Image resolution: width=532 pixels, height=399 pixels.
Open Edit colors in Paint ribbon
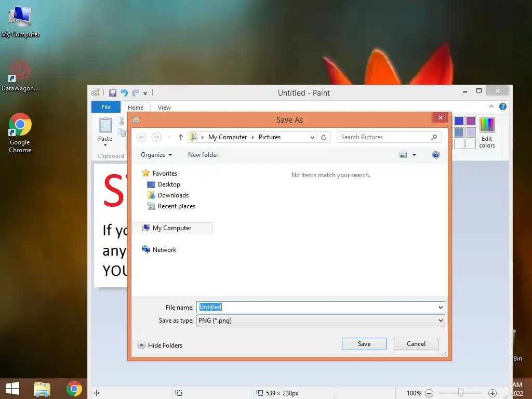(x=487, y=133)
